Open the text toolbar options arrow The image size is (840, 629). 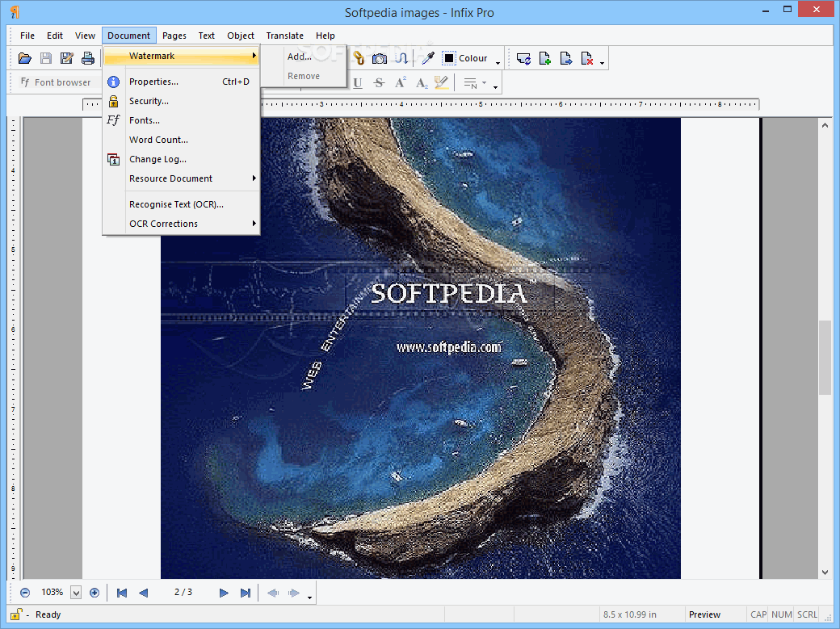(496, 86)
